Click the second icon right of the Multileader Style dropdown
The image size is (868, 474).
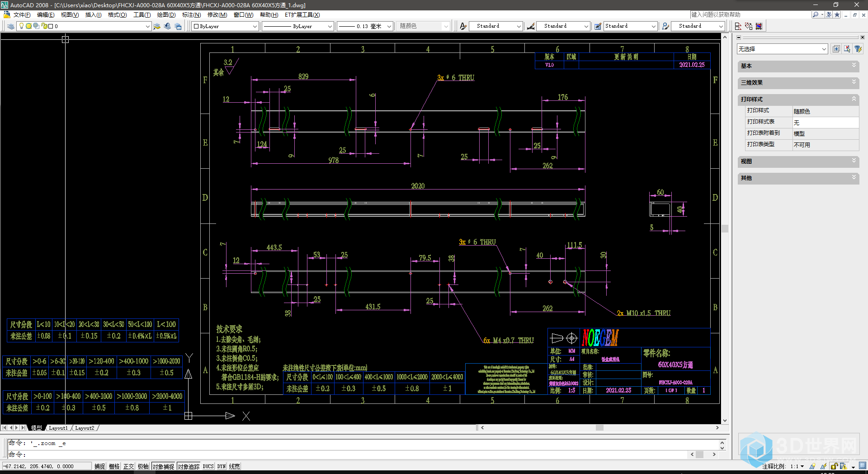[x=749, y=26]
